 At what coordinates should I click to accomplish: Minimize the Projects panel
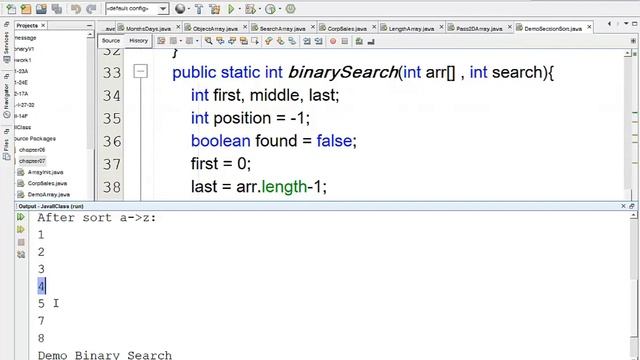(89, 26)
